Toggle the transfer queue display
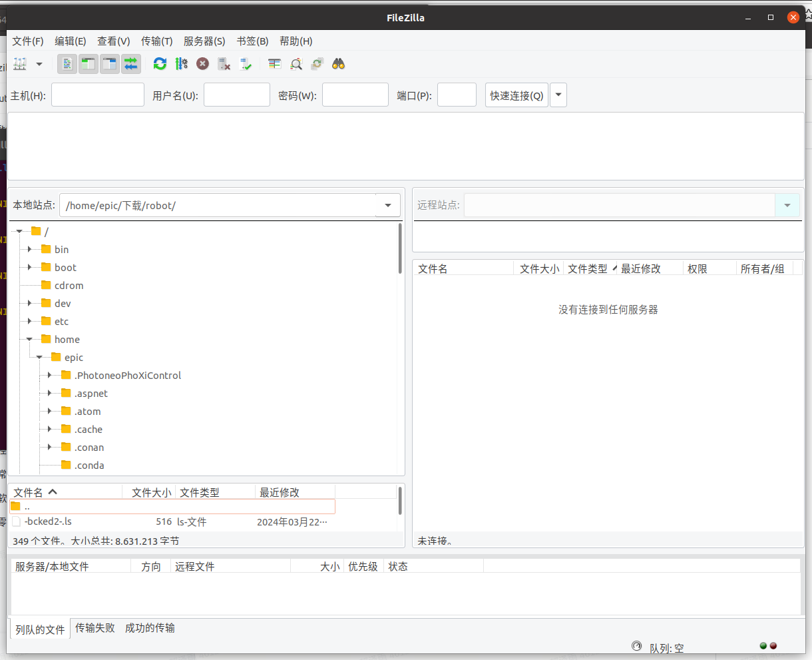Image resolution: width=812 pixels, height=660 pixels. click(131, 64)
